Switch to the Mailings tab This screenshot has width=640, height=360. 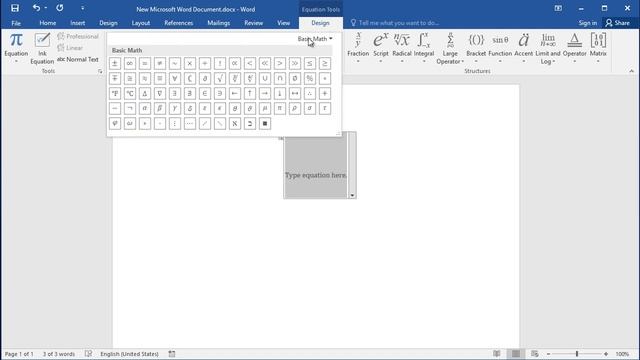[219, 23]
